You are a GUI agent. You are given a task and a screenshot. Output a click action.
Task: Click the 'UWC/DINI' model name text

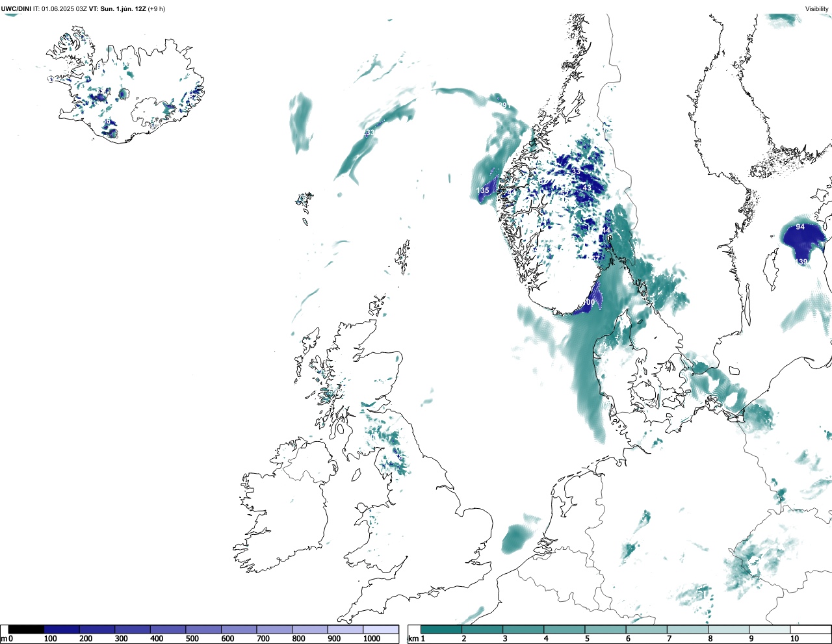click(16, 8)
